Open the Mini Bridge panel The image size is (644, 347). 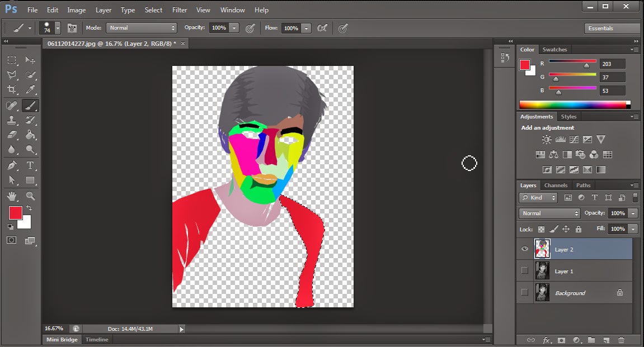62,340
